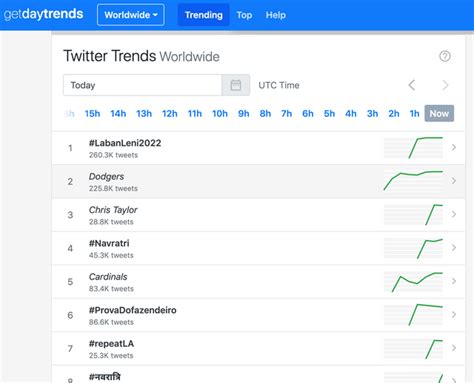474x383 pixels.
Task: Select the 10h time link
Action: click(x=220, y=114)
